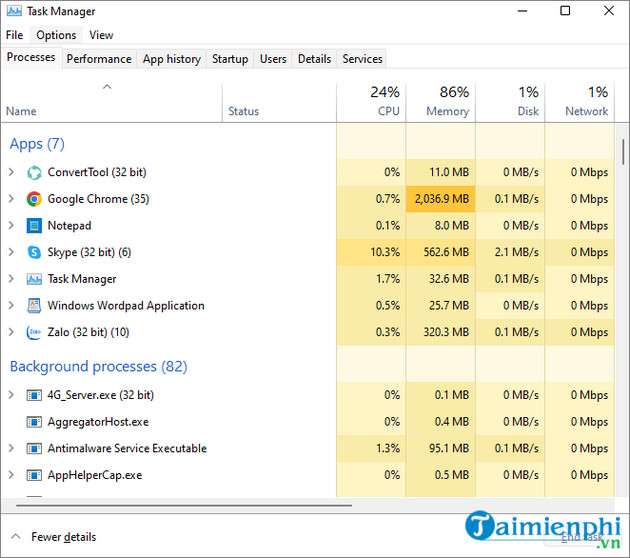Expand the Notepad process row
The width and height of the screenshot is (630, 558).
click(11, 225)
